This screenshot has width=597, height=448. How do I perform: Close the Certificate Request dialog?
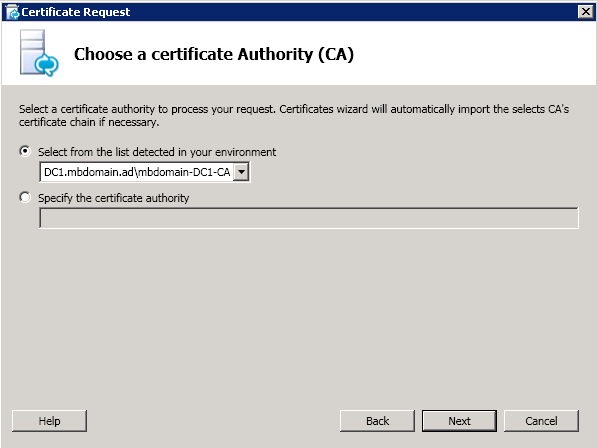pyautogui.click(x=586, y=12)
